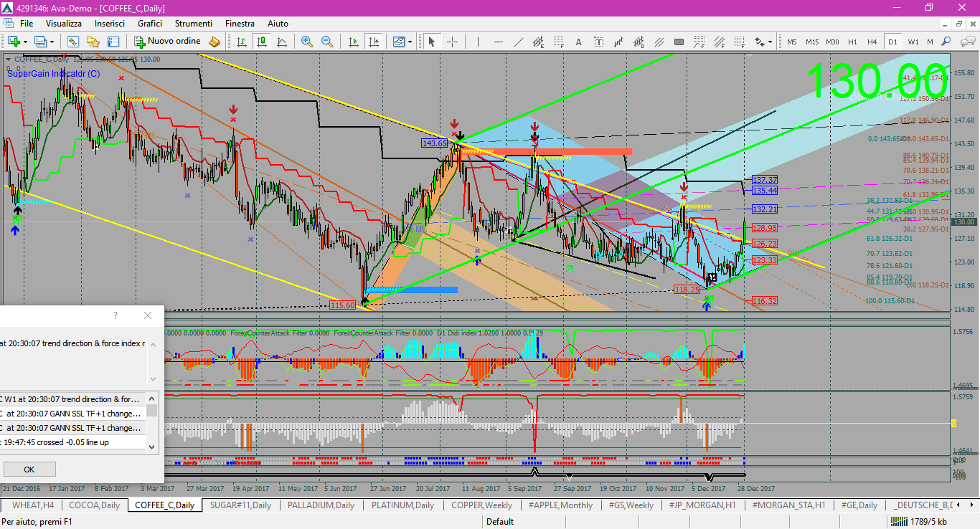Toggle the Navigator star-folder icon

[93, 42]
